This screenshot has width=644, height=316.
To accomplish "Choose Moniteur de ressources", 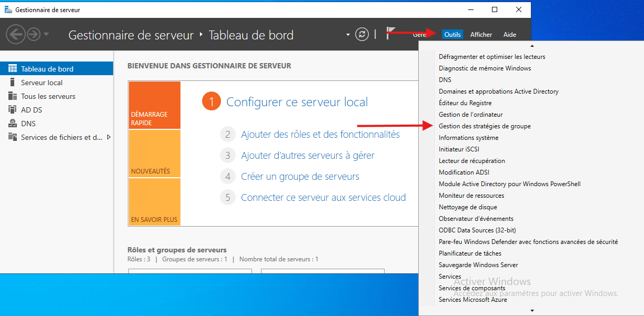I will click(471, 196).
